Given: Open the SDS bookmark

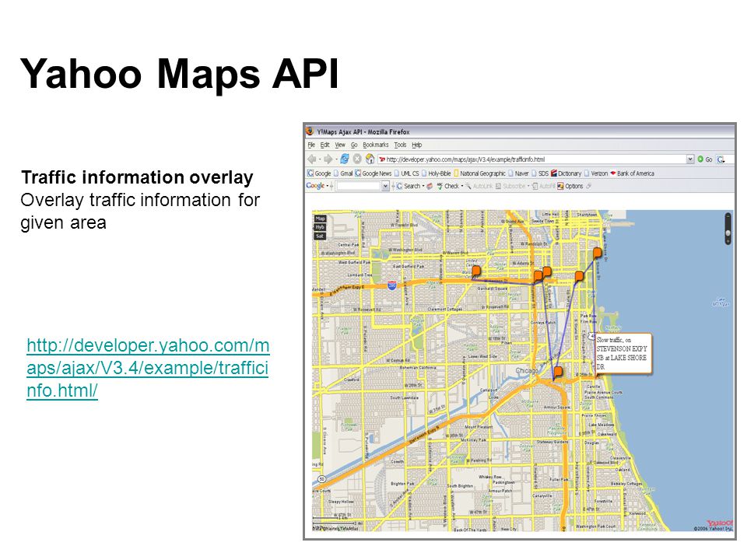Looking at the screenshot, I should 540,173.
